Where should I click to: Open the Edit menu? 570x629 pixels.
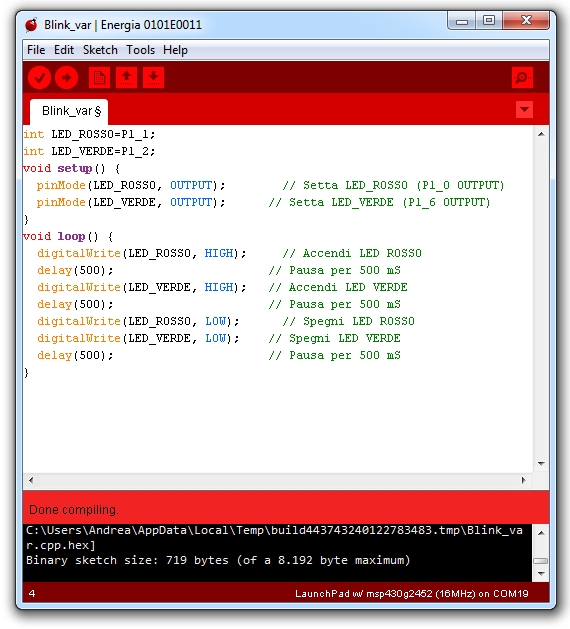coord(64,50)
